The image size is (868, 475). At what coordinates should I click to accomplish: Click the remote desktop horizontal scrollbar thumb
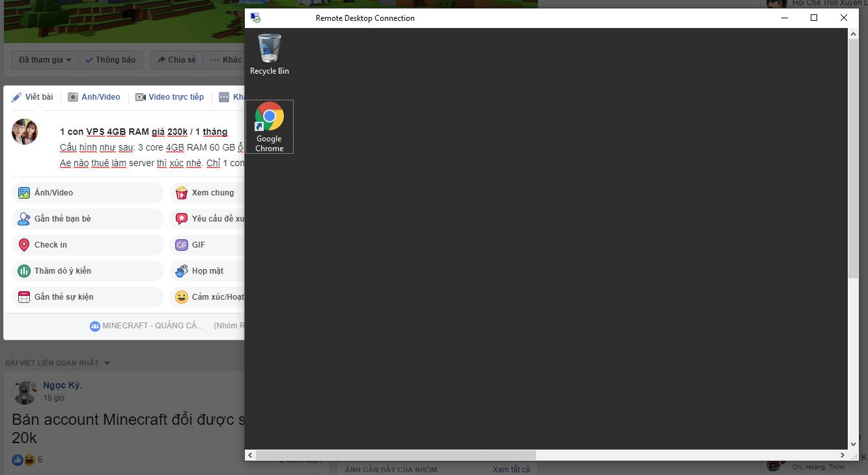(395, 455)
